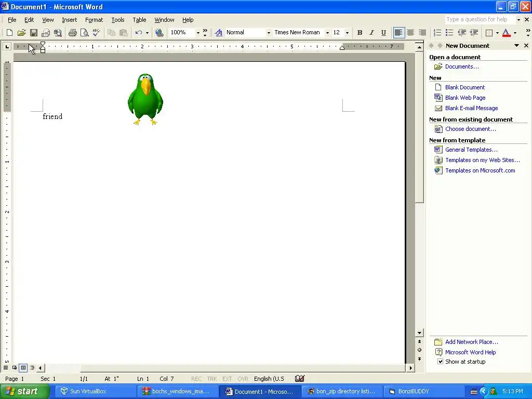Screen dimensions: 532x399
Task: Align text to the right
Action: pyautogui.click(x=422, y=33)
